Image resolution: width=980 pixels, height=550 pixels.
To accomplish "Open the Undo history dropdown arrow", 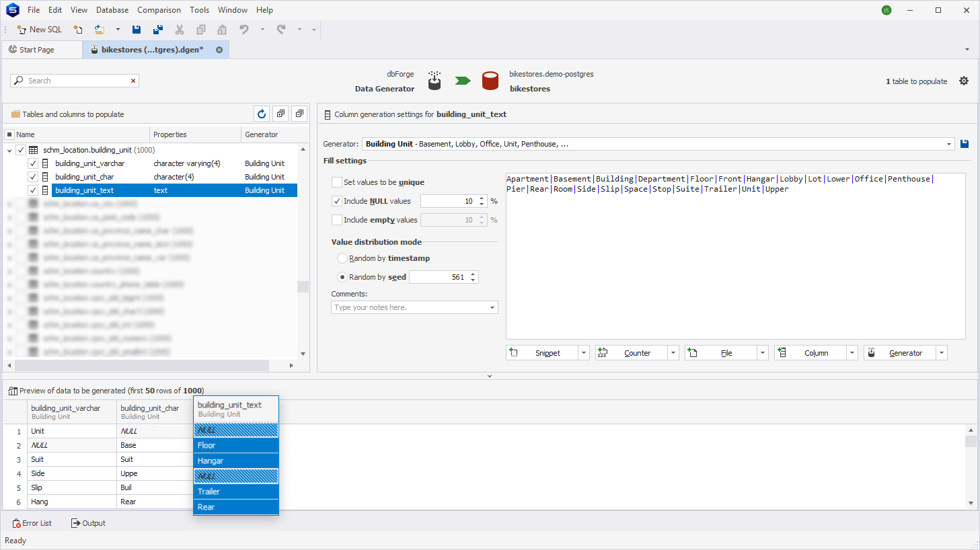I will point(262,30).
